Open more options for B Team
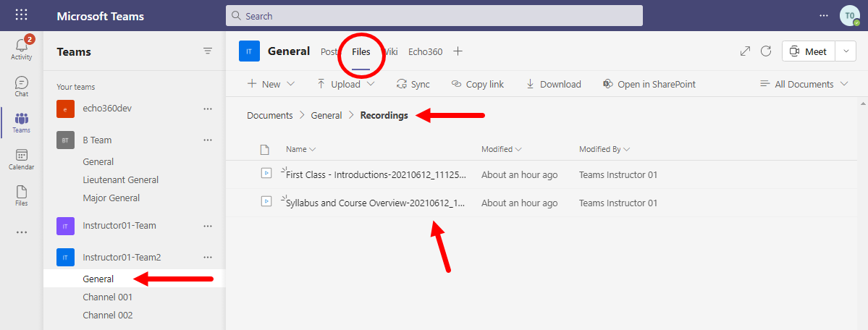This screenshot has height=330, width=868. [x=208, y=140]
